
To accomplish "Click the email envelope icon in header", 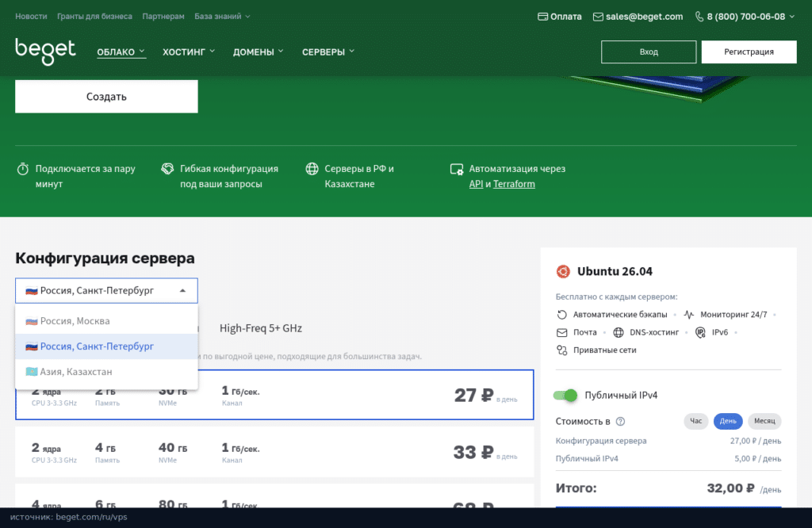I will coord(598,17).
